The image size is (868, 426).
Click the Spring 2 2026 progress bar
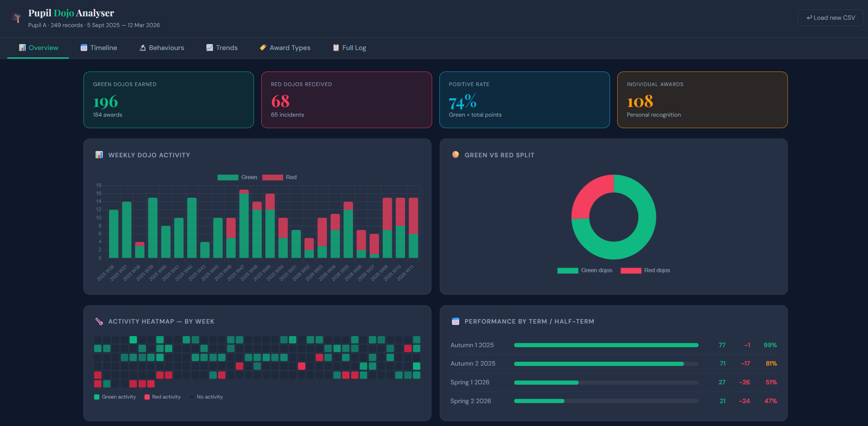[606, 401]
